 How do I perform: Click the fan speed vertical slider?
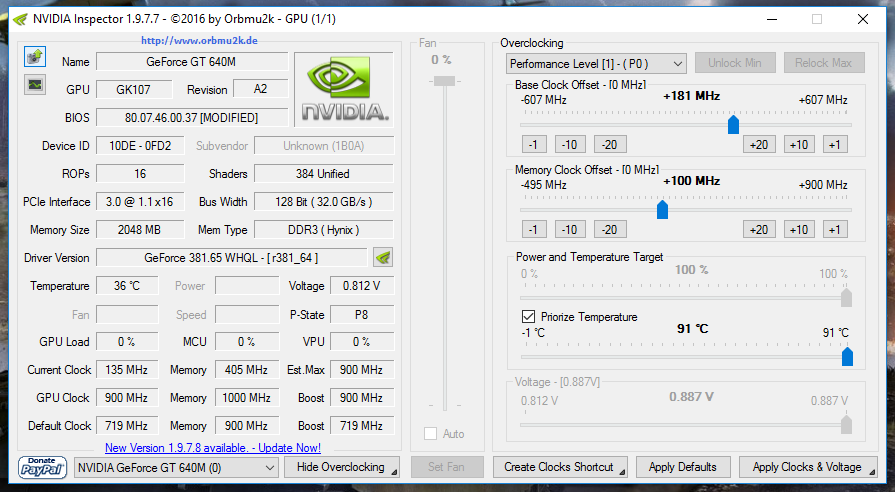tap(444, 81)
